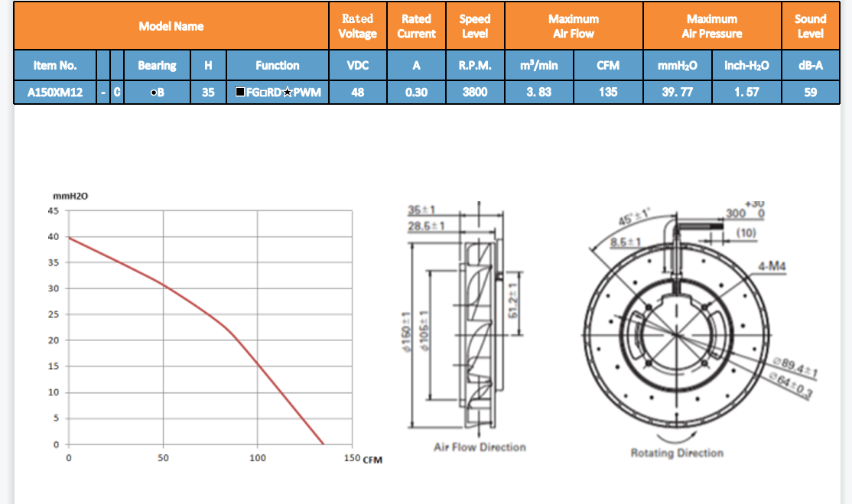This screenshot has height=504, width=852.
Task: Click the Air Flow Direction label
Action: click(x=480, y=447)
